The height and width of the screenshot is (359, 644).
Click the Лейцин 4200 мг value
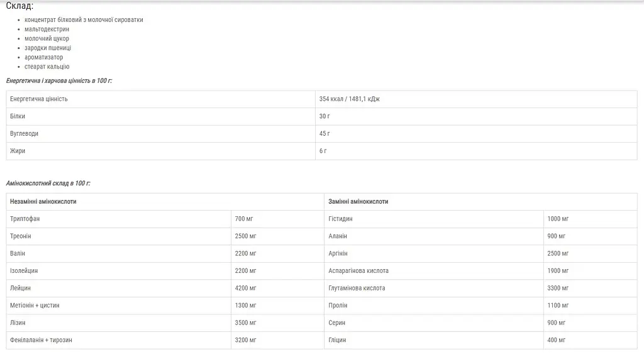click(245, 288)
